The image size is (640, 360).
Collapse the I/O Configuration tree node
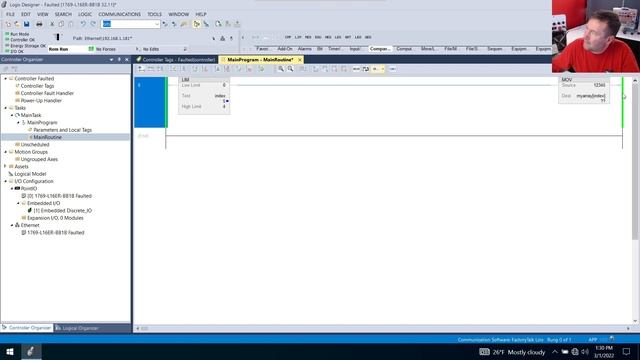(6, 181)
